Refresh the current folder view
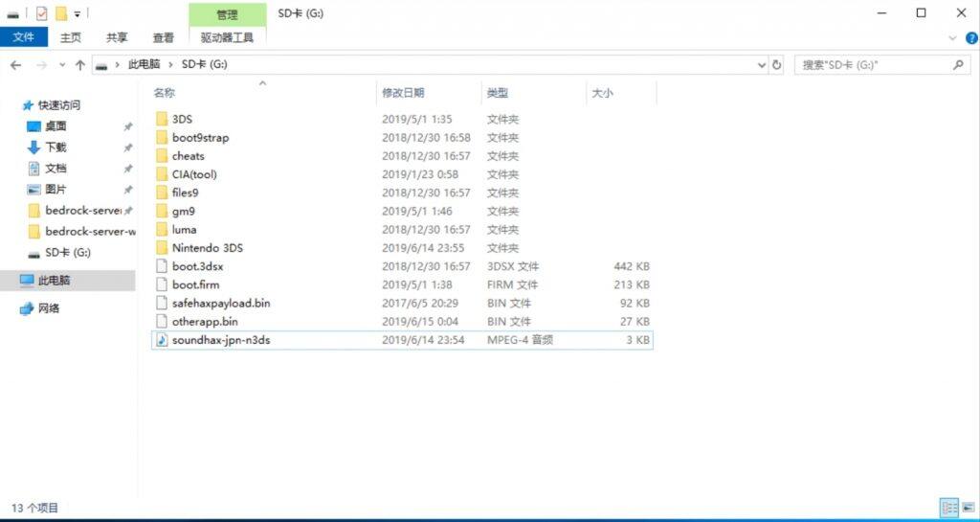Image resolution: width=980 pixels, height=522 pixels. tap(777, 64)
